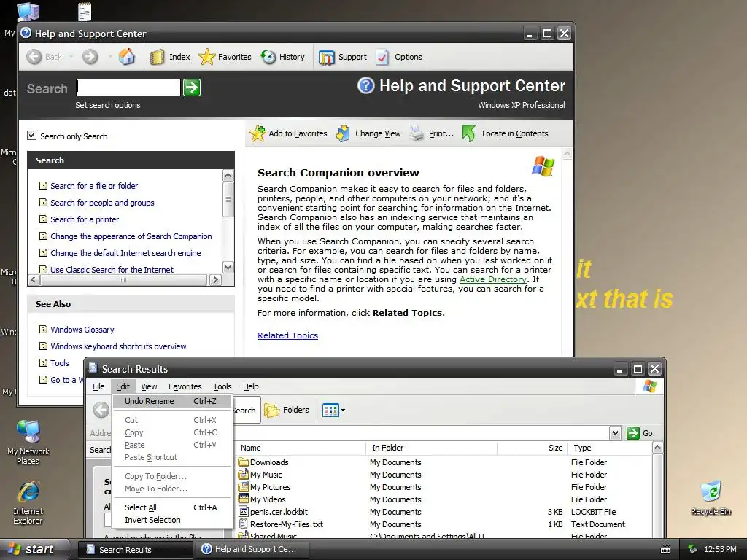This screenshot has width=747, height=560.
Task: Sort results by In Folder column header
Action: click(432, 448)
